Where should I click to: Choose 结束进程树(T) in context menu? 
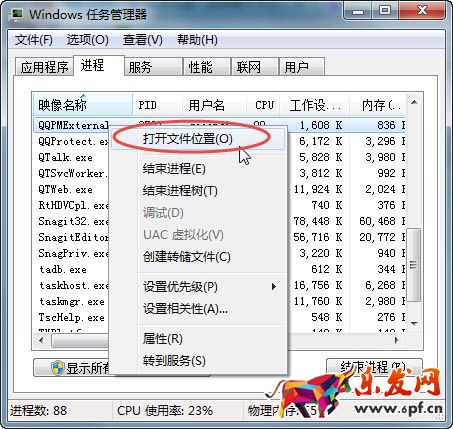[x=198, y=191]
